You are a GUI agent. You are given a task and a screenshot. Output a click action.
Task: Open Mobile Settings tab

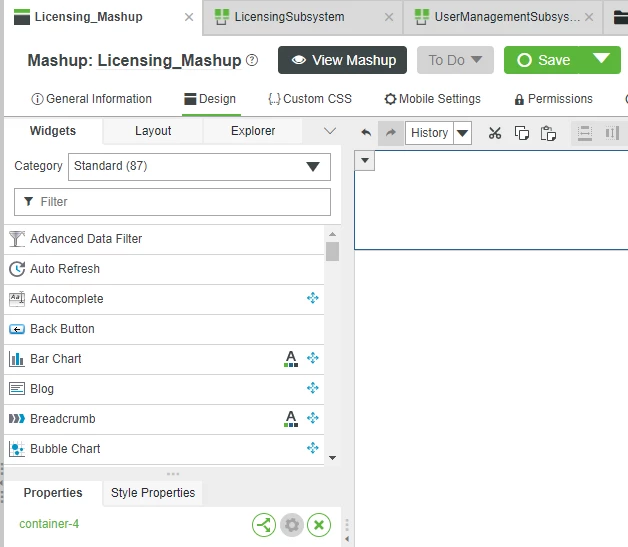[x=433, y=99]
